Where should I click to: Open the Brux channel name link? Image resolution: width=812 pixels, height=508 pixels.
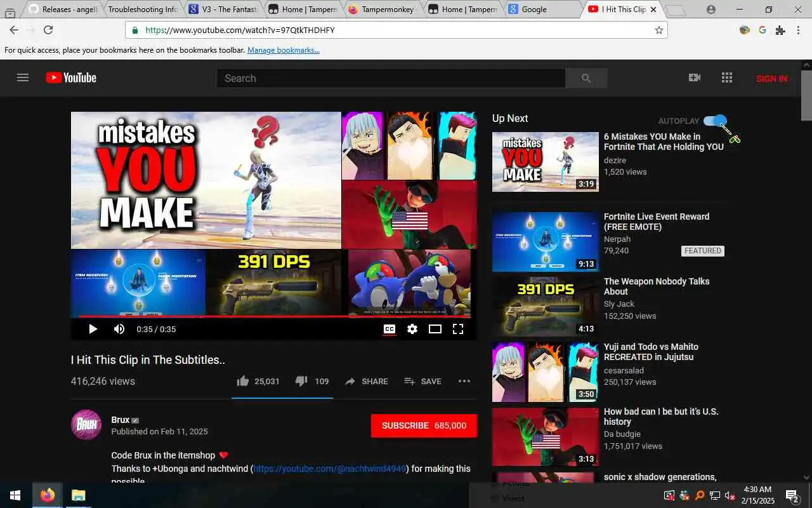[x=120, y=420]
